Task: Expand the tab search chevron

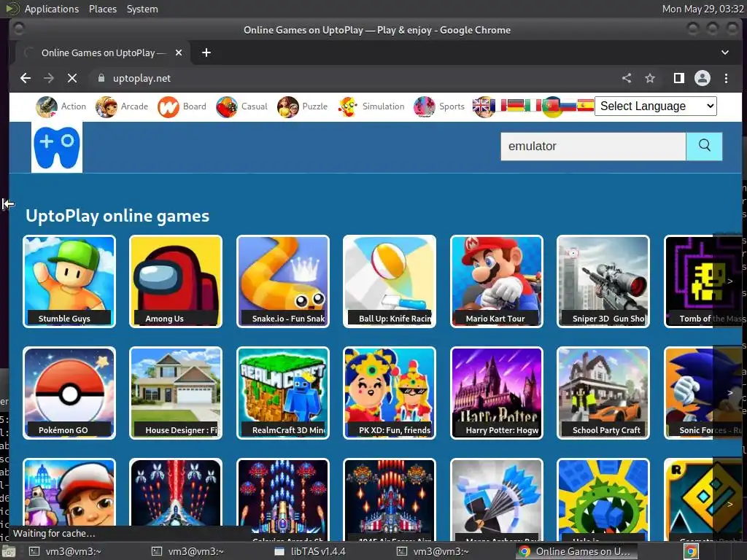Action: (x=724, y=52)
